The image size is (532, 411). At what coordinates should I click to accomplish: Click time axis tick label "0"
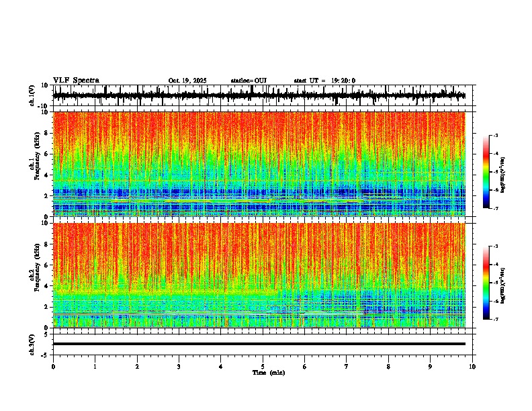53,367
